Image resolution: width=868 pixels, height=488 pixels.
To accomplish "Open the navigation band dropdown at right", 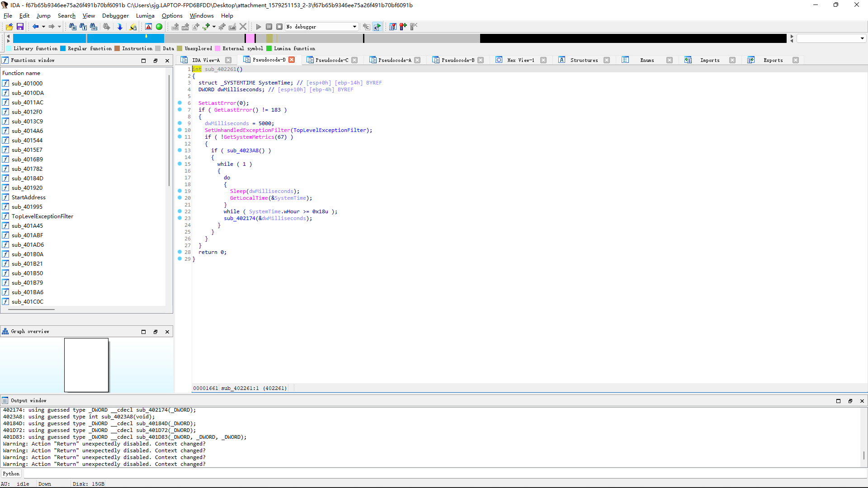I will (862, 38).
